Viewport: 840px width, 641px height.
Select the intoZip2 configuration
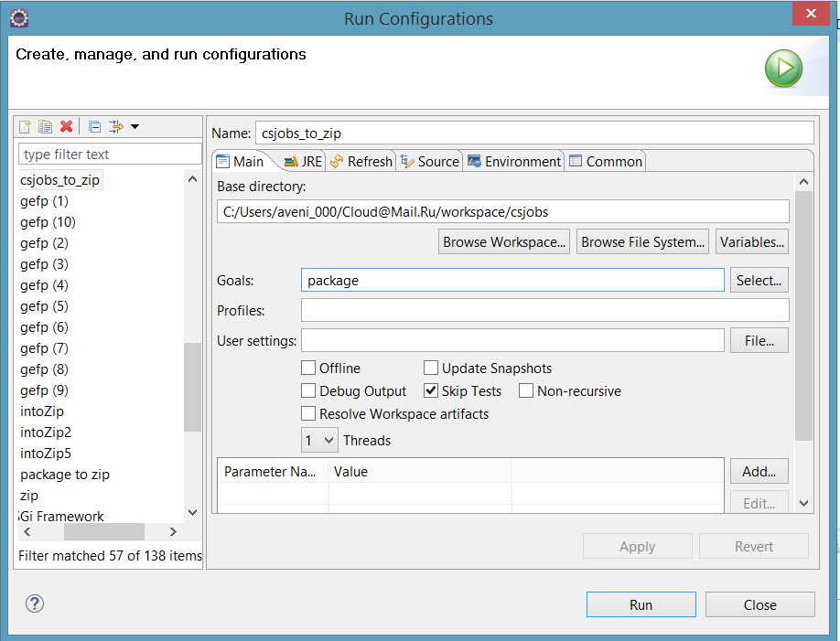(46, 433)
